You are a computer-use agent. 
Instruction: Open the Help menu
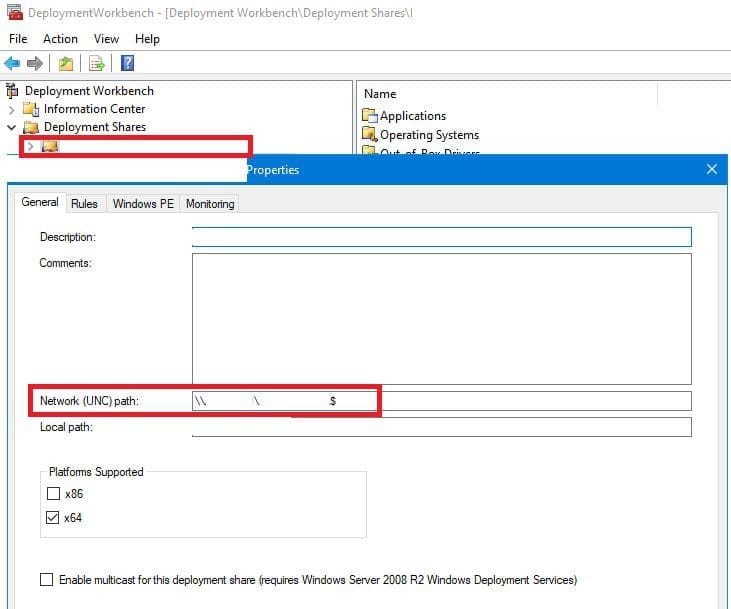147,39
